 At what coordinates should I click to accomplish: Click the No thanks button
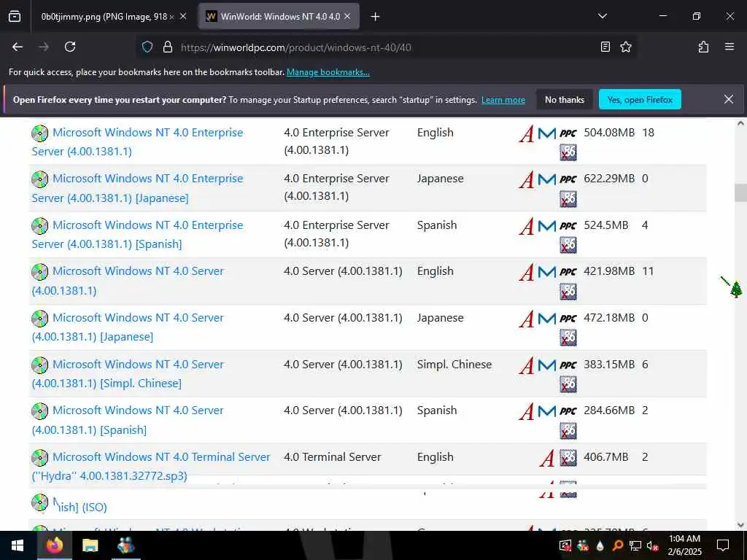(564, 99)
